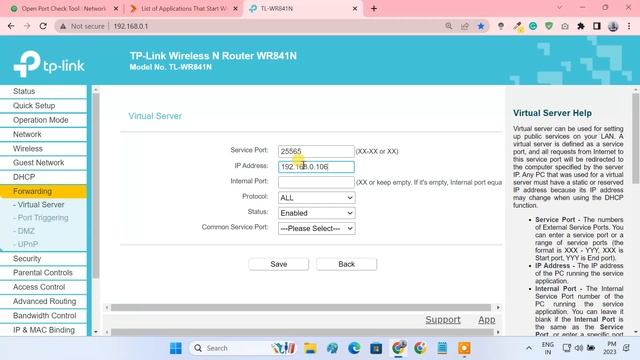Screen dimensions: 640x360
Task: Switch to List of Applications tab
Action: tap(183, 9)
